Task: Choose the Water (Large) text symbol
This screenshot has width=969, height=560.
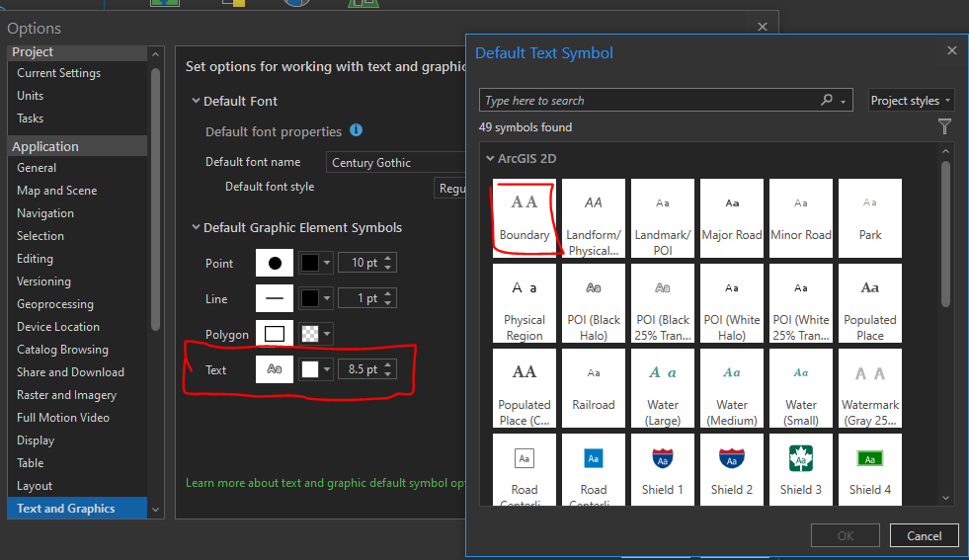Action: (663, 384)
